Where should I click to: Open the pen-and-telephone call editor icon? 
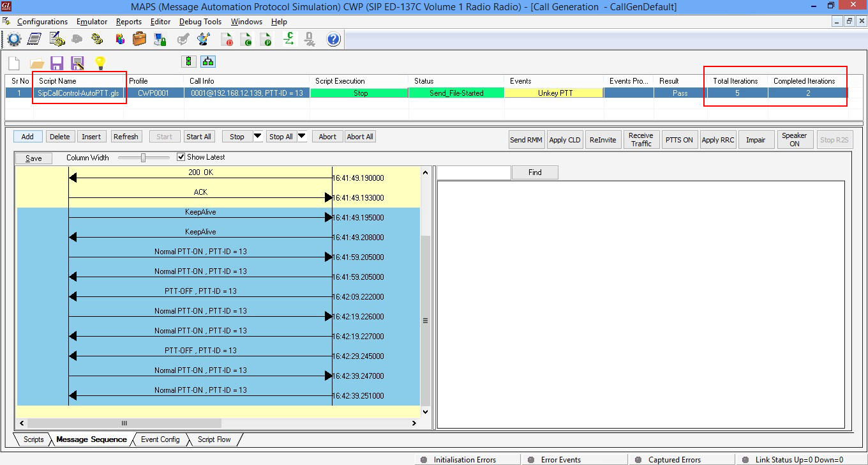57,39
